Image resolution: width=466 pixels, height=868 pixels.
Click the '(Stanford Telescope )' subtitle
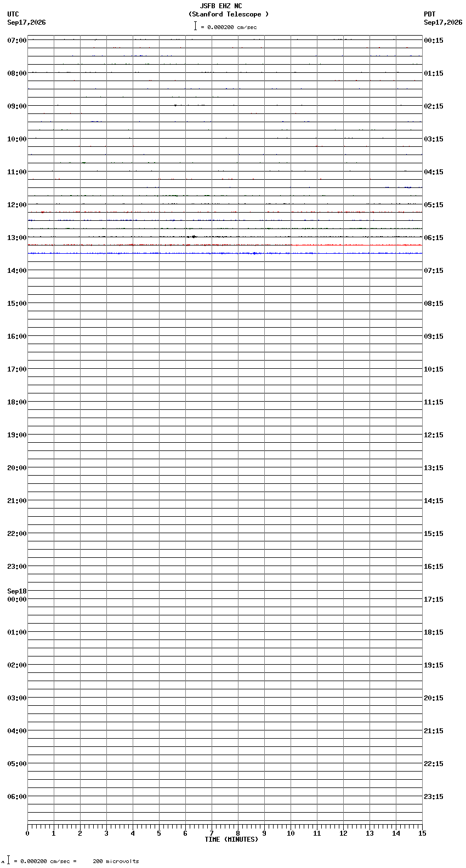click(x=229, y=14)
